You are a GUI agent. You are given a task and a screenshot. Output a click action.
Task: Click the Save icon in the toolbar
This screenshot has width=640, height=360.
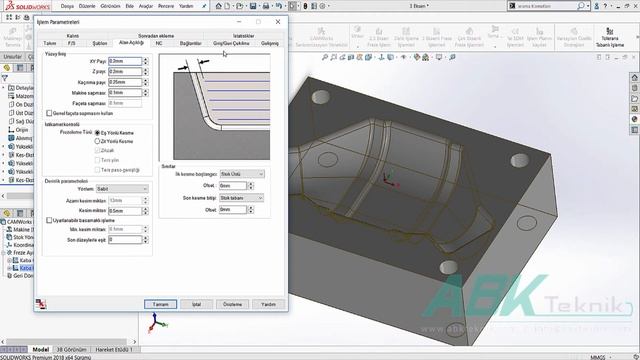coord(253,6)
